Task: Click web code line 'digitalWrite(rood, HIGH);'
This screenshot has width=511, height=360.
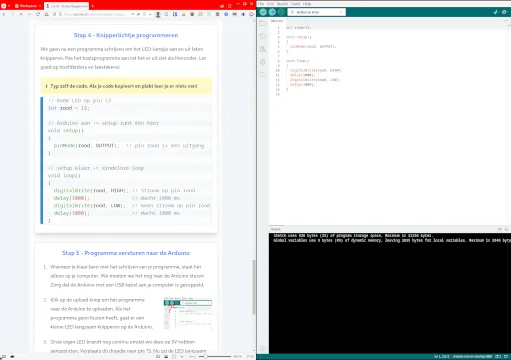Action: tap(91, 190)
